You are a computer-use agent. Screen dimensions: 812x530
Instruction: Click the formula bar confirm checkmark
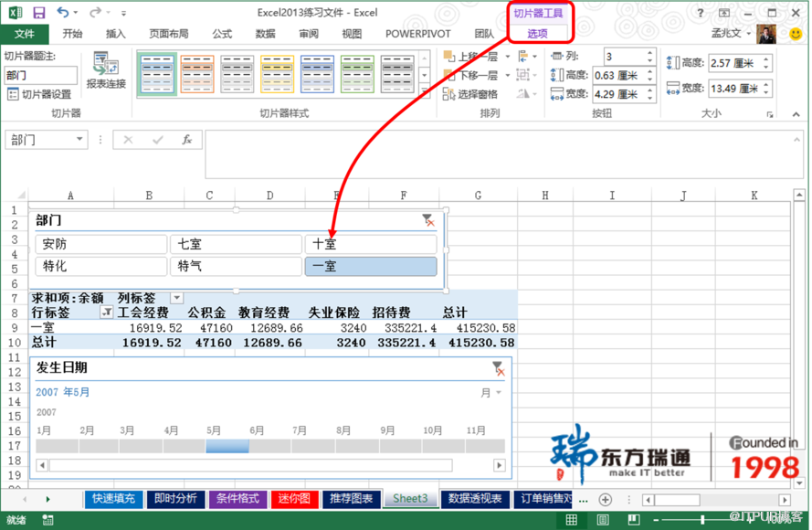pyautogui.click(x=157, y=140)
